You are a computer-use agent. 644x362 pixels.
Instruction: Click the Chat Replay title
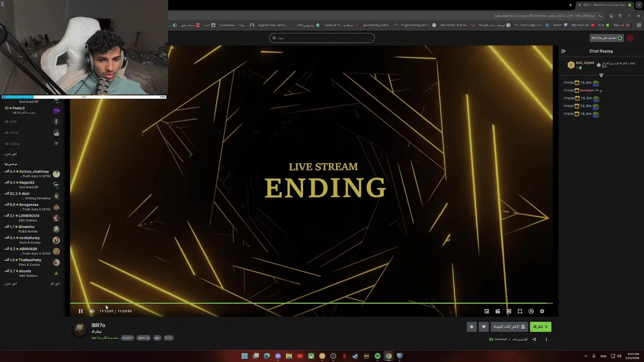pos(601,51)
